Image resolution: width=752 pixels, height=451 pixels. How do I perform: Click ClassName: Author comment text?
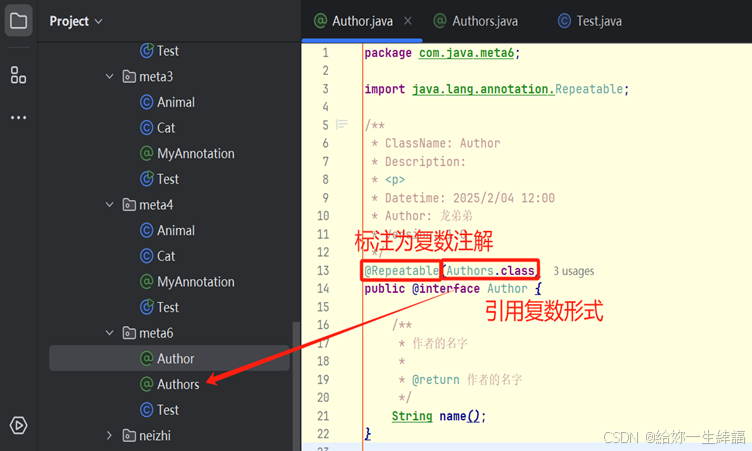[442, 143]
